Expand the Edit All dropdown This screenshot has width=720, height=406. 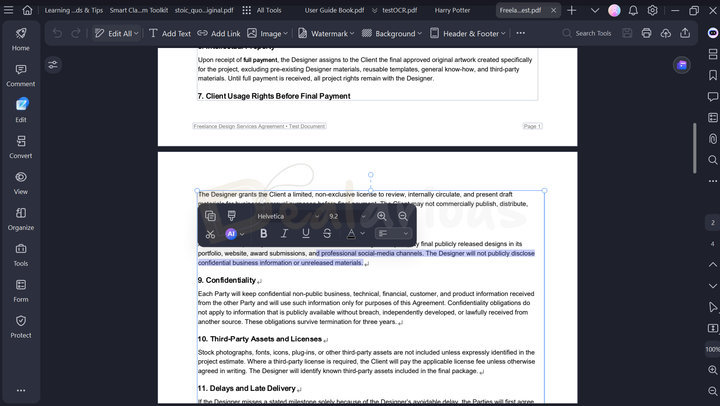136,34
